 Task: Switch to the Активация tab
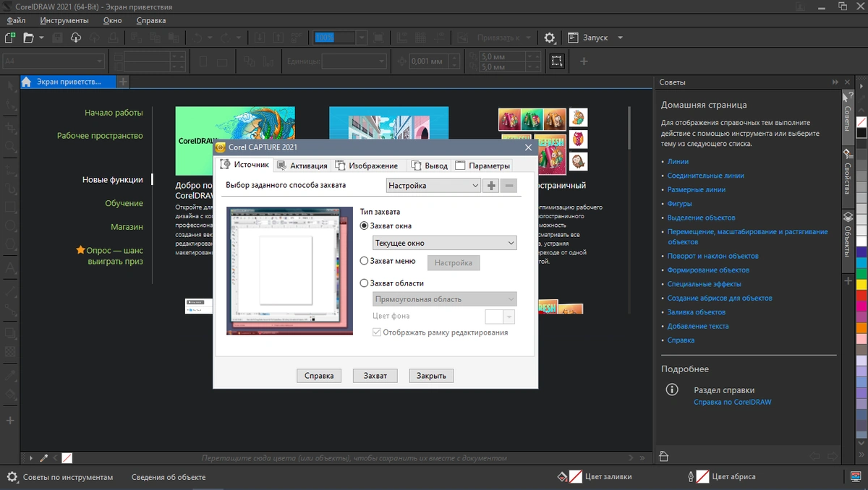302,166
